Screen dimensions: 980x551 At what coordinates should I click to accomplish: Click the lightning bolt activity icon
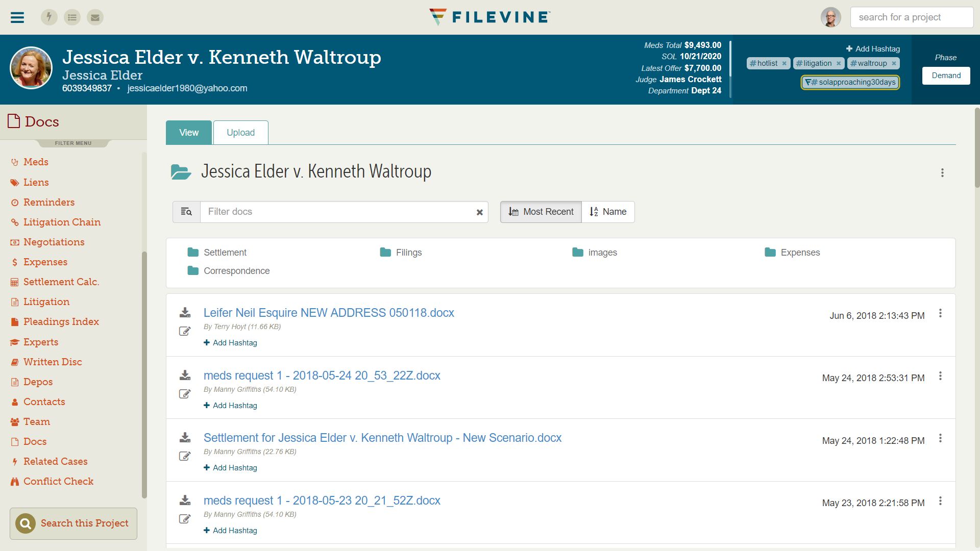pos(49,17)
